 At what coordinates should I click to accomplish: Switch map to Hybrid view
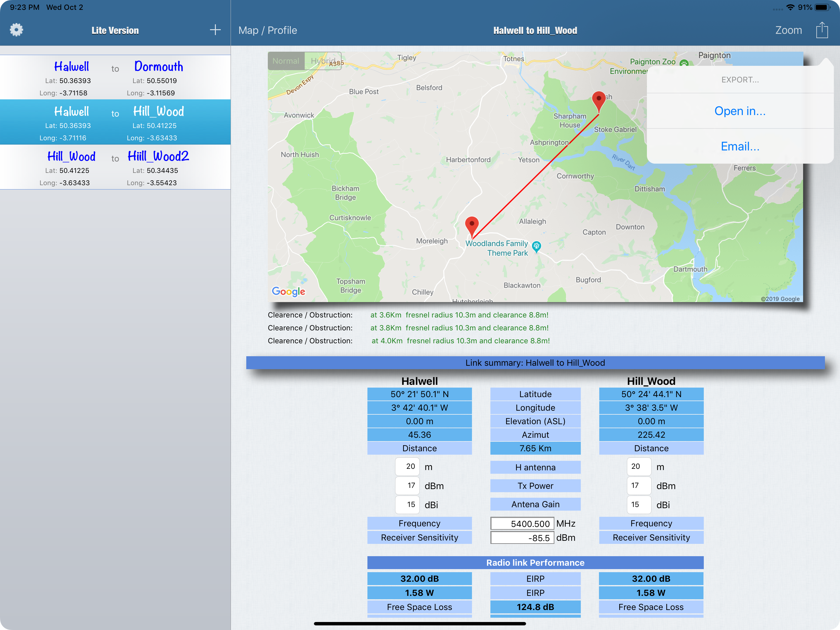pyautogui.click(x=323, y=61)
